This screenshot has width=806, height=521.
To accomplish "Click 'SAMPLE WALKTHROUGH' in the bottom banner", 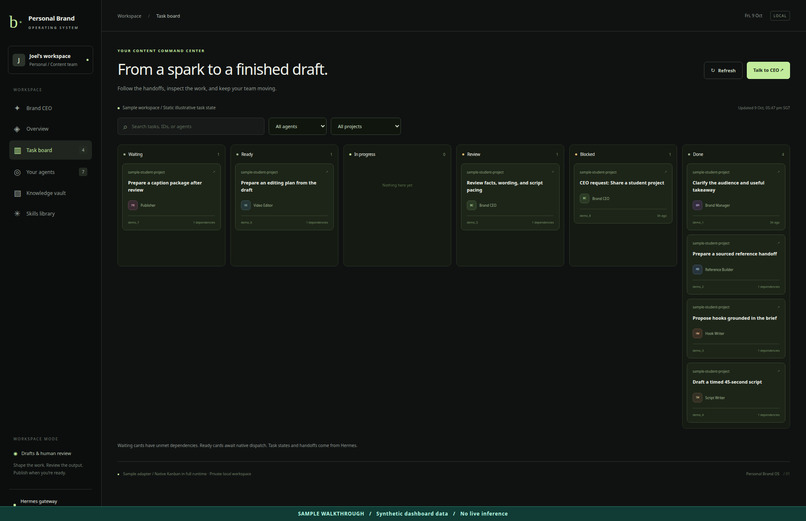I will [x=331, y=514].
